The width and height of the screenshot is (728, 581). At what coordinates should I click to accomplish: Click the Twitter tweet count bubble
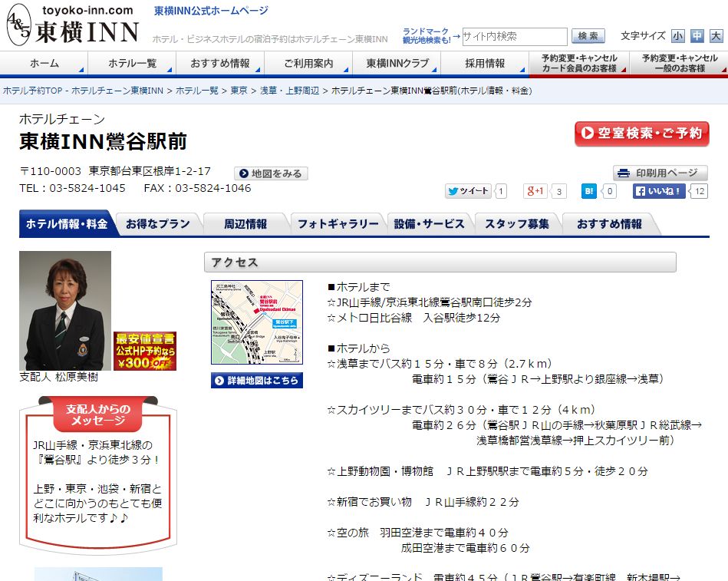pos(501,191)
